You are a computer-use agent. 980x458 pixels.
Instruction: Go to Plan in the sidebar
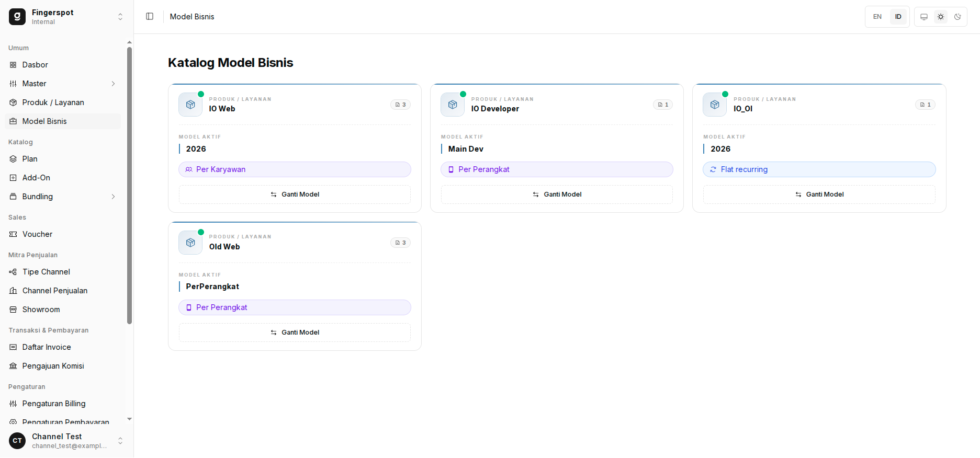(x=63, y=159)
